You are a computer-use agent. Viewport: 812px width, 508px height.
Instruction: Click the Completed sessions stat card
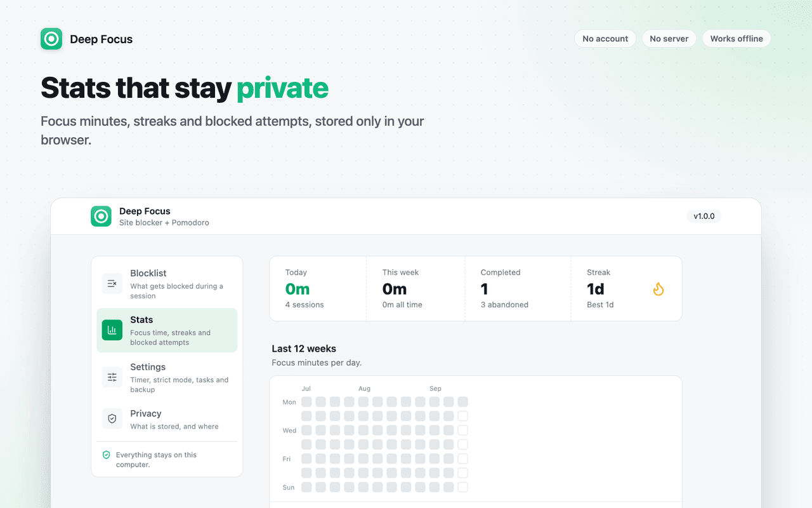point(518,289)
